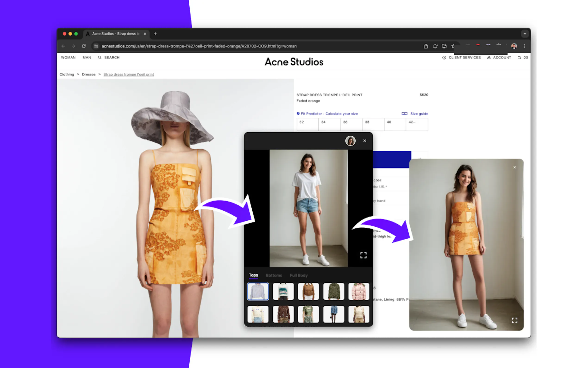Reload the page with the browser refresh icon
The image size is (588, 368).
[x=84, y=46]
